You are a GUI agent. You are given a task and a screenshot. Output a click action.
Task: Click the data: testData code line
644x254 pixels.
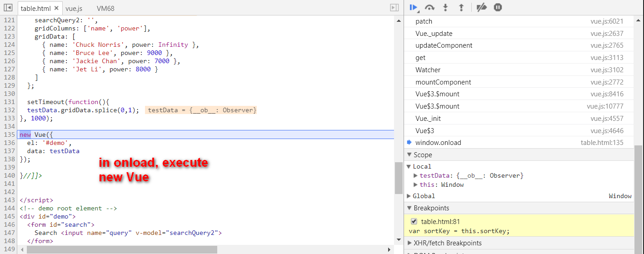[53, 151]
